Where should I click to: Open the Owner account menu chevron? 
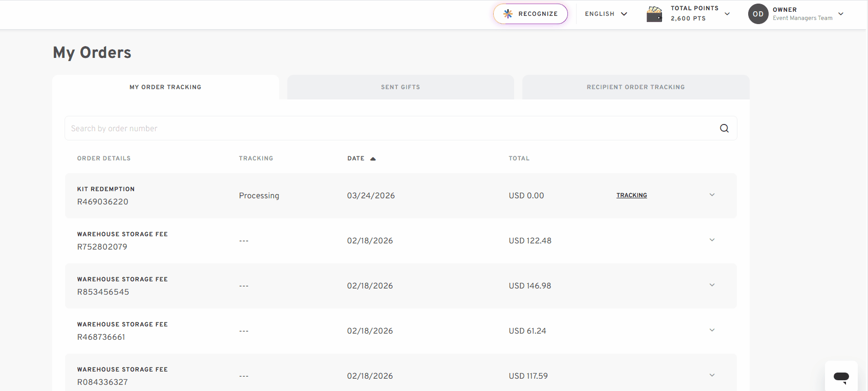coord(841,14)
